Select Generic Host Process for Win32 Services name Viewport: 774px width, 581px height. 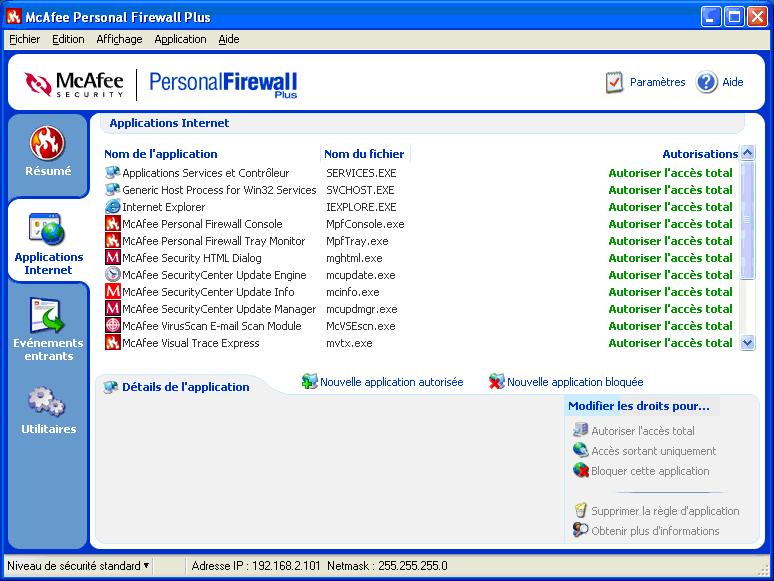pyautogui.click(x=219, y=190)
